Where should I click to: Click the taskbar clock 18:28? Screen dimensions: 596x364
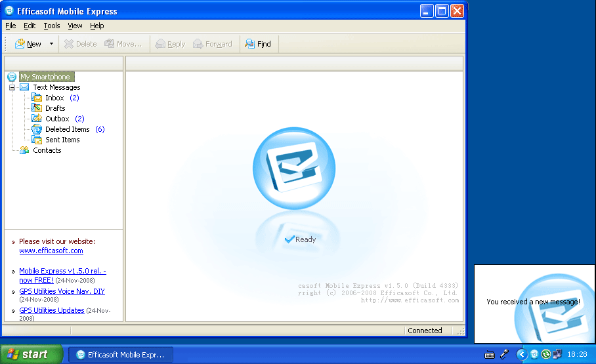click(577, 355)
